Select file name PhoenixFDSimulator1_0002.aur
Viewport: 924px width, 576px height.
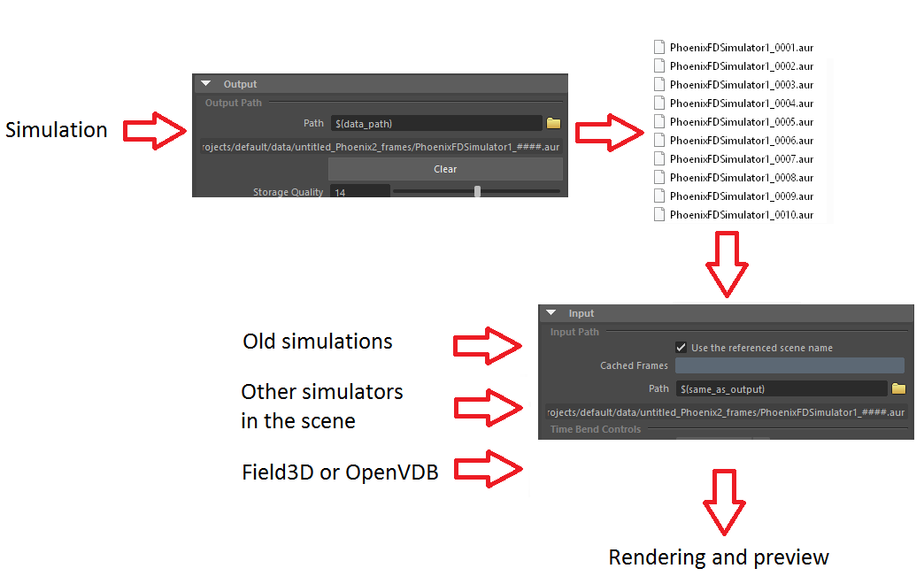click(x=742, y=66)
